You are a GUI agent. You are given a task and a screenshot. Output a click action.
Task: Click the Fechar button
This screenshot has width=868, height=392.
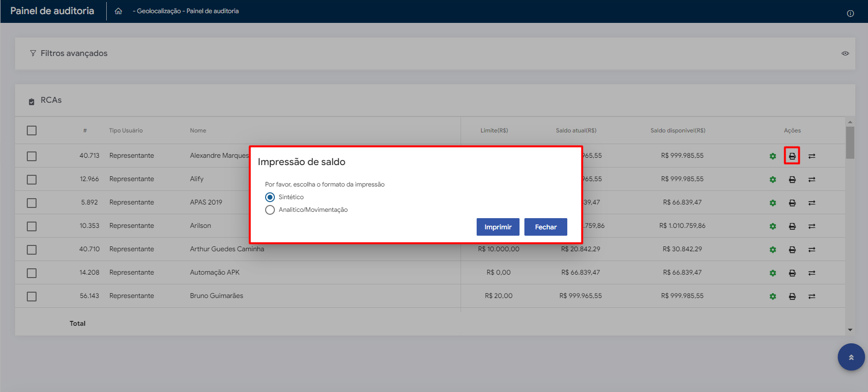pyautogui.click(x=545, y=227)
